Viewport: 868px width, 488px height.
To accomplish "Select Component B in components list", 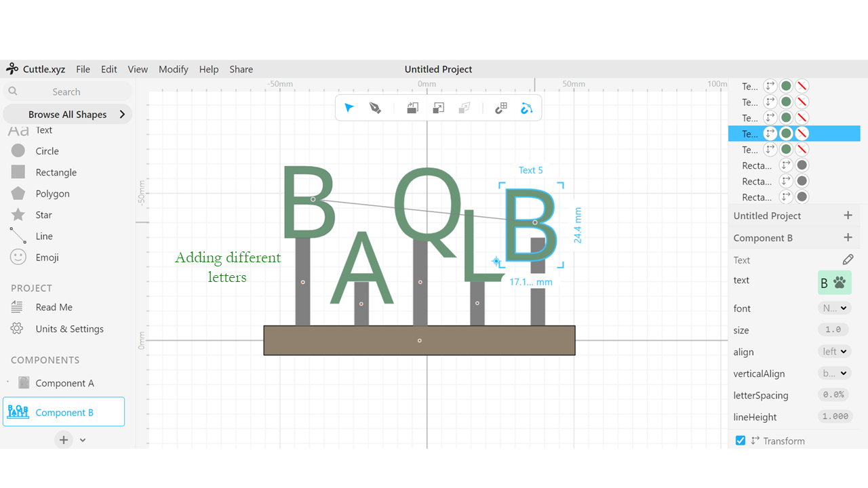I will 64,412.
